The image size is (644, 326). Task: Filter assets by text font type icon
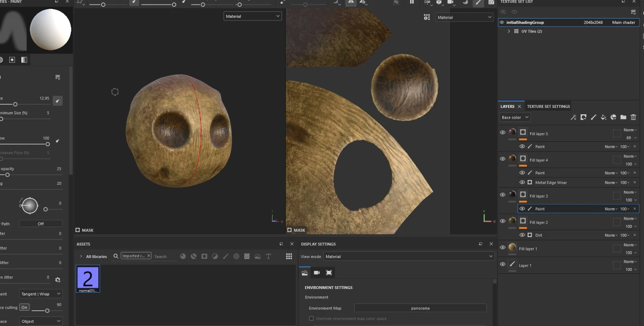(x=268, y=256)
